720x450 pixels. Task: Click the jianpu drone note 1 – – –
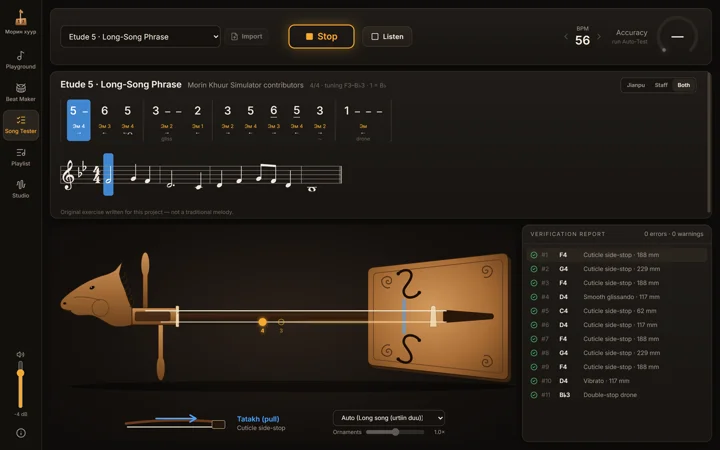click(x=363, y=121)
